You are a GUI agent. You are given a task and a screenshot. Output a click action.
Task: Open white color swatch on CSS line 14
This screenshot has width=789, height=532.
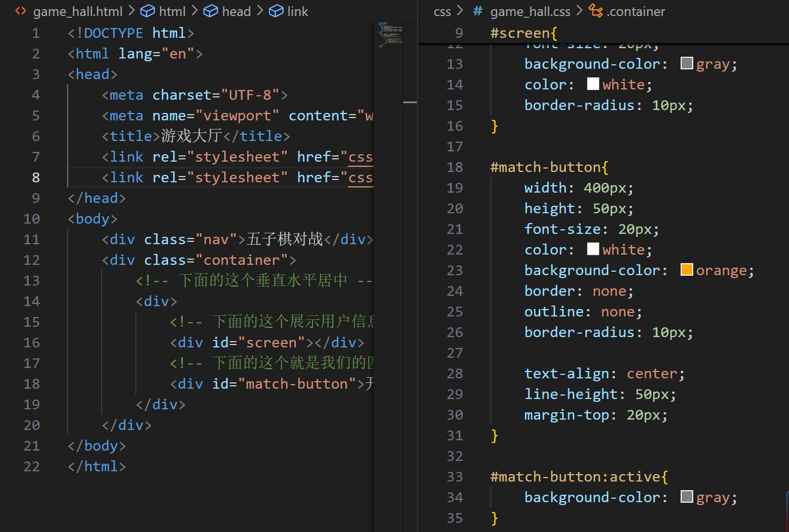[x=593, y=84]
